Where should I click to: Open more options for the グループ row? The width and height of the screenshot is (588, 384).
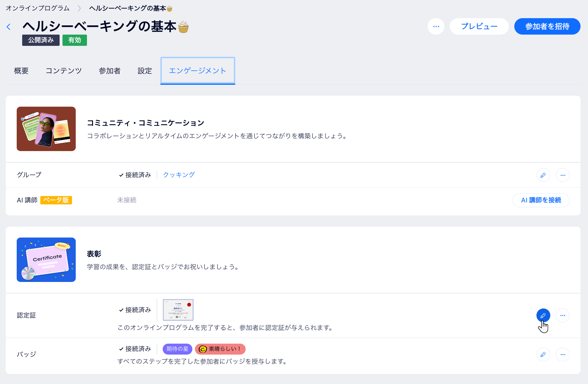click(x=562, y=175)
